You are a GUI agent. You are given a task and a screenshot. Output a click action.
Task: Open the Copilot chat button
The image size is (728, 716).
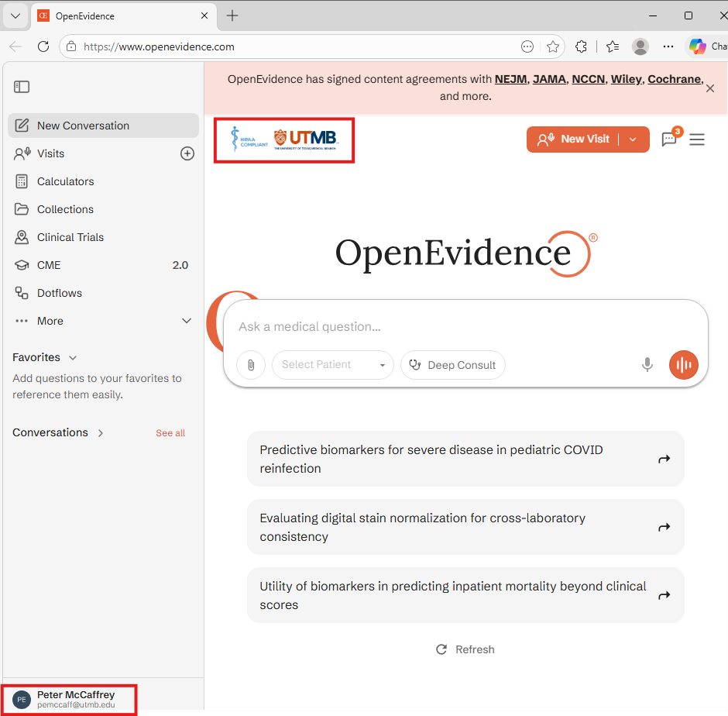(708, 46)
